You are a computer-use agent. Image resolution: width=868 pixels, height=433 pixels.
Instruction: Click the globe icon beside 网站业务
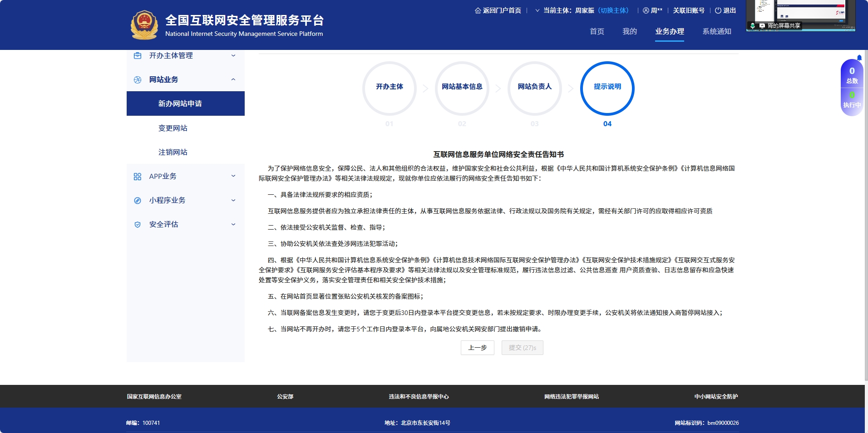pyautogui.click(x=138, y=80)
